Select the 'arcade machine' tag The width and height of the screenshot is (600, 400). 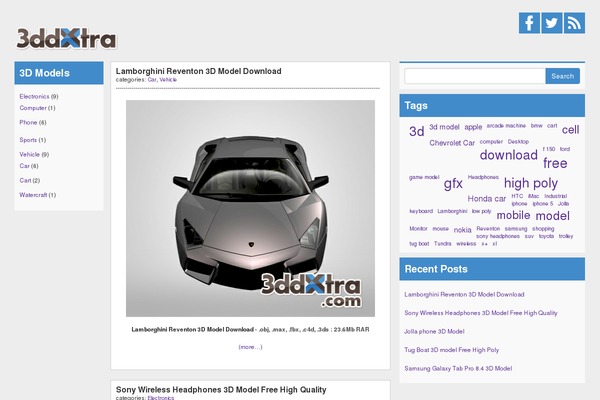506,126
